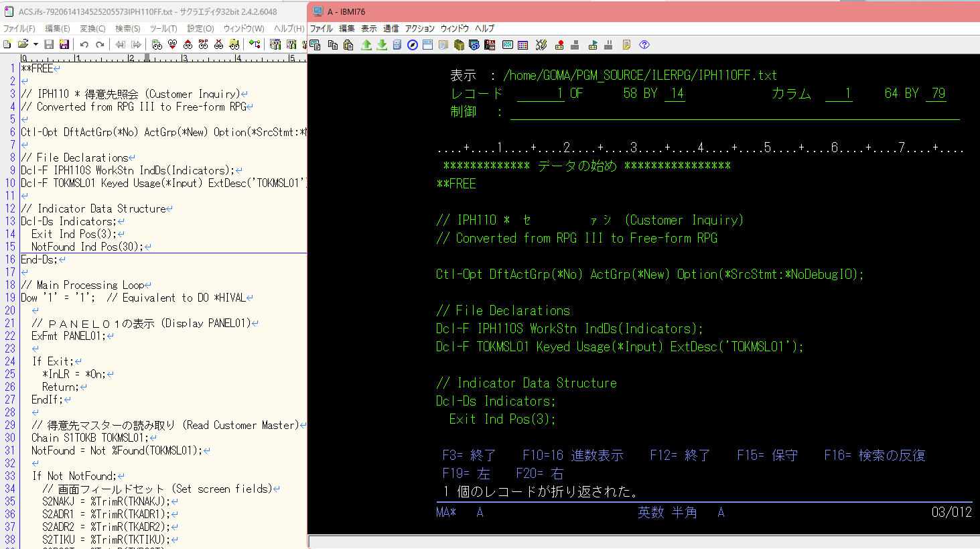
Task: Jump back to the previous cursor position
Action: pyautogui.click(x=121, y=44)
